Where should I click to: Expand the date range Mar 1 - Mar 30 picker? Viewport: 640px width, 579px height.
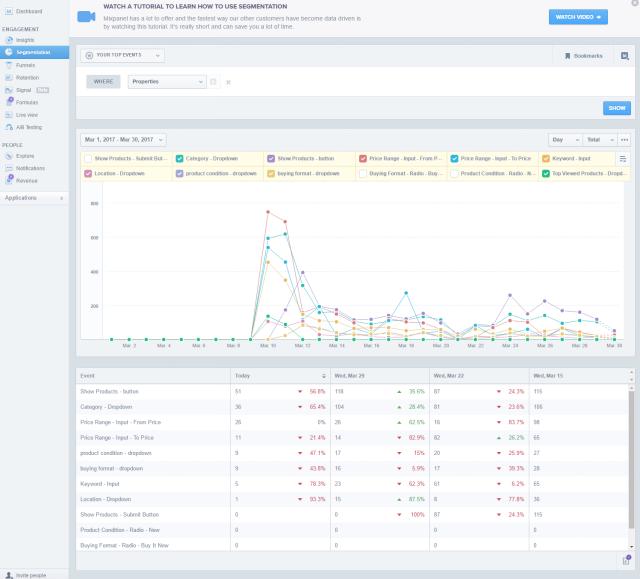point(124,140)
